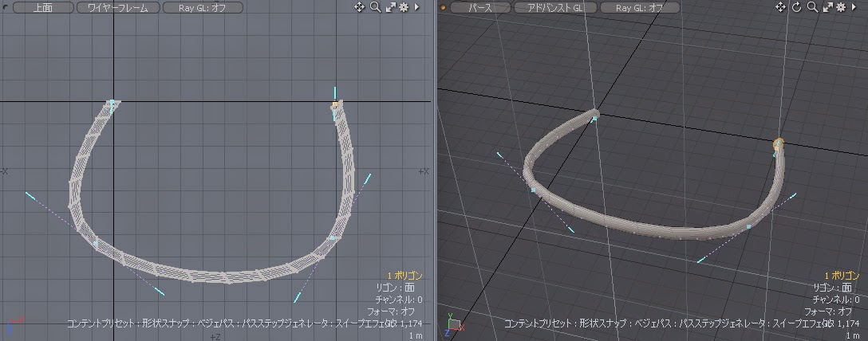Click the maximize viewport icon in perspective view
The width and height of the screenshot is (868, 341).
(x=827, y=8)
